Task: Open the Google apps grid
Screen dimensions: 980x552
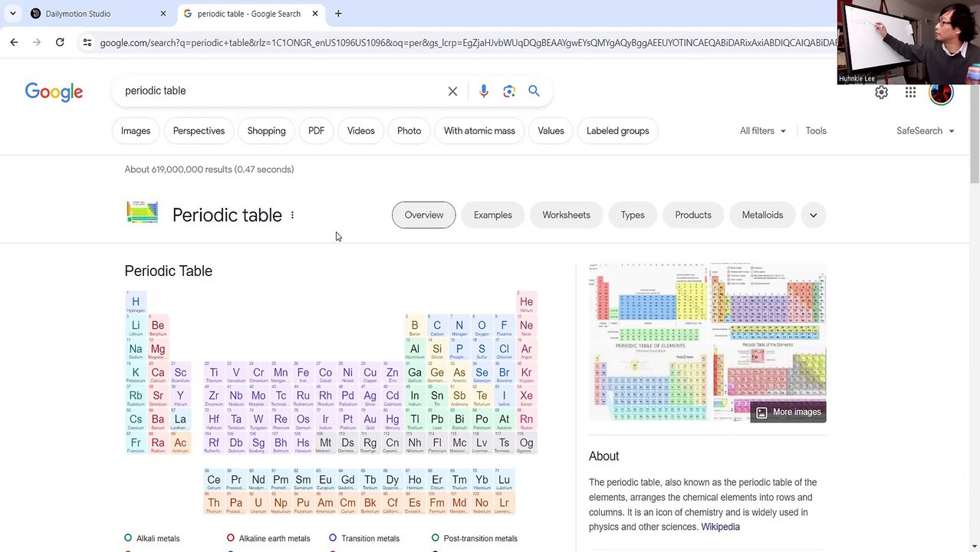Action: click(x=910, y=92)
